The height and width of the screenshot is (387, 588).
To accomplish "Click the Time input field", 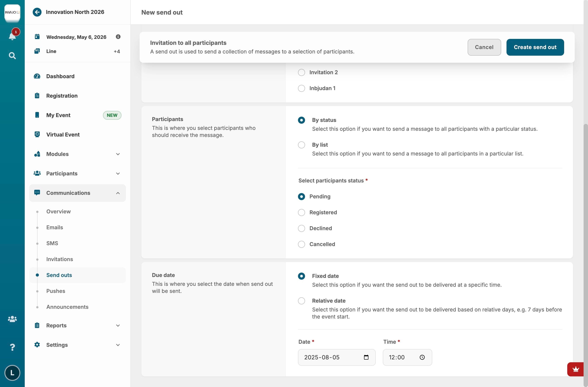I will click(x=403, y=357).
